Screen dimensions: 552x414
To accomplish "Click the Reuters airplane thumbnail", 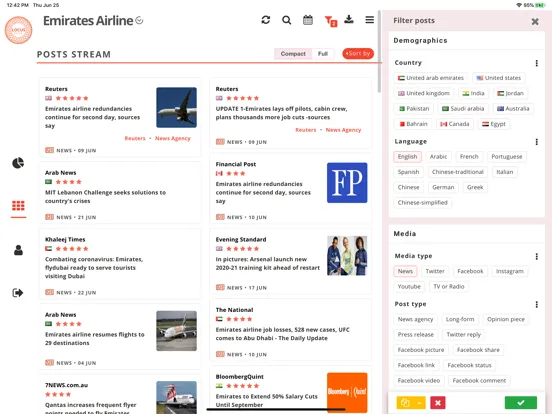I will click(x=176, y=107).
